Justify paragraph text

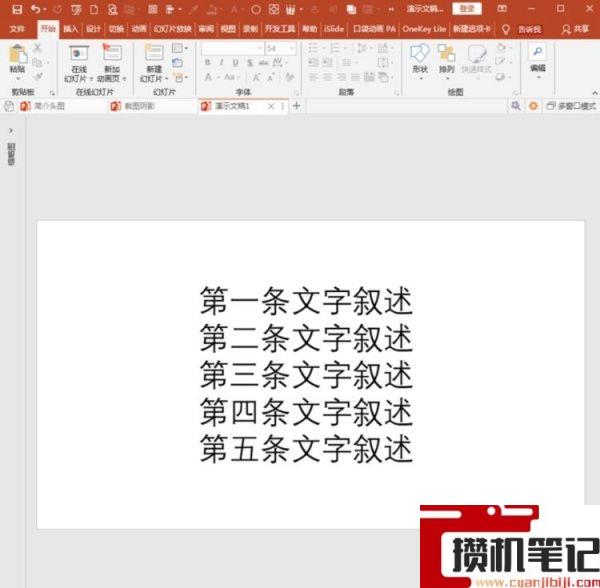(x=355, y=77)
